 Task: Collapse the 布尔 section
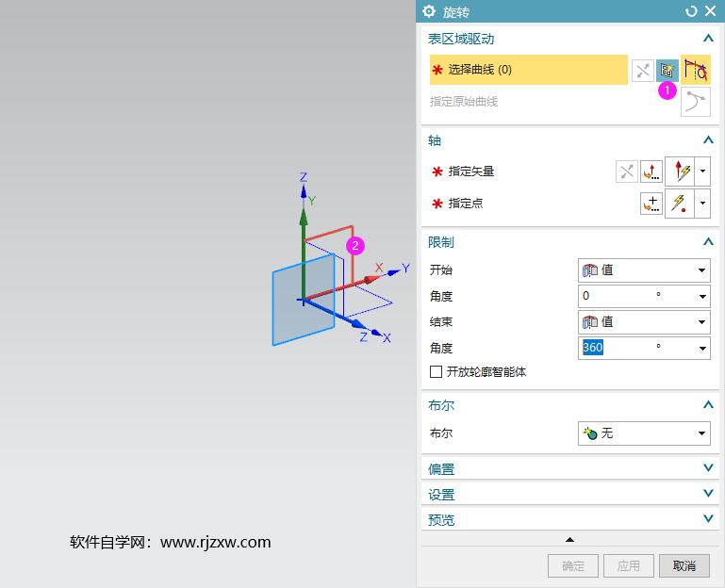pos(708,405)
